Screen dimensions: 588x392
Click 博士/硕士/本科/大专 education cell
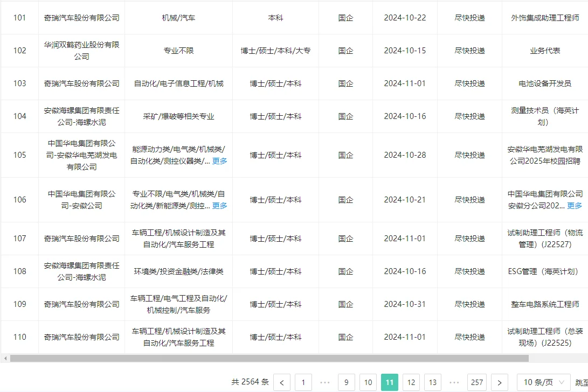click(275, 51)
